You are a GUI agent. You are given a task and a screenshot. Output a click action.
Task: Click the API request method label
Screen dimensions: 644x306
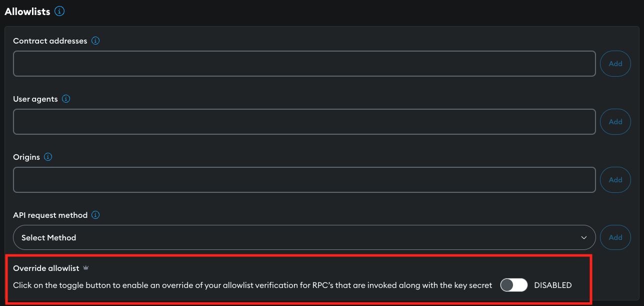tap(50, 215)
